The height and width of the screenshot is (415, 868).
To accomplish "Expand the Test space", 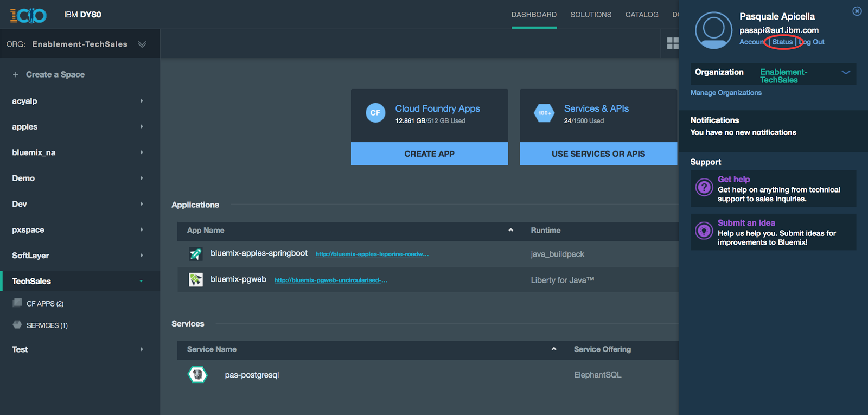I will [x=142, y=349].
